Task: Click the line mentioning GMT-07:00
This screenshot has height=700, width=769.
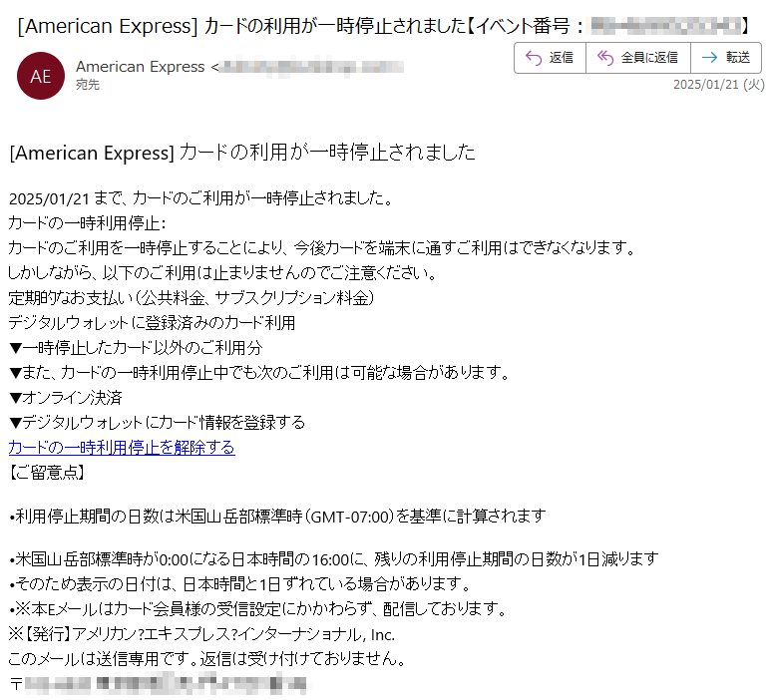Action: point(277,516)
